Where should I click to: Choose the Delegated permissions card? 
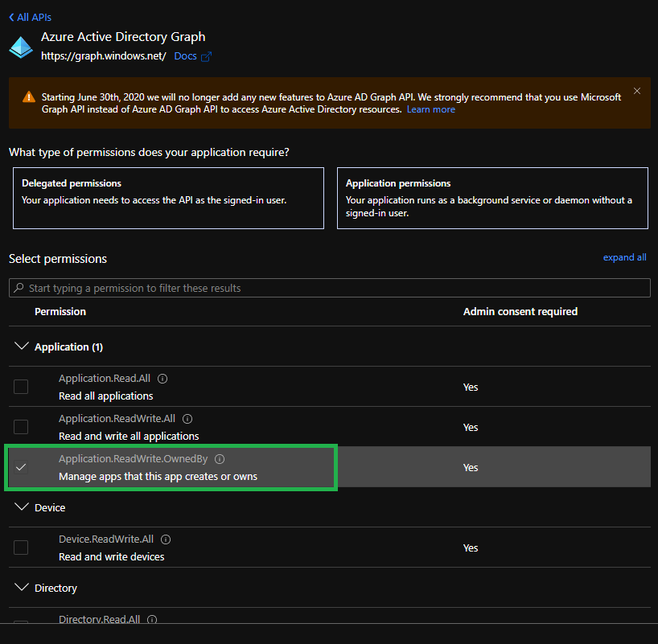click(168, 198)
